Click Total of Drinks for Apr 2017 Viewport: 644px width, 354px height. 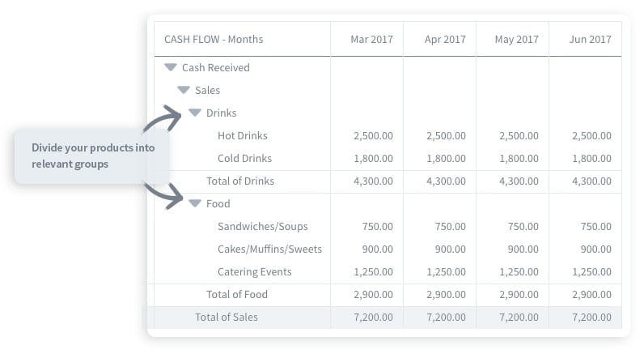446,181
